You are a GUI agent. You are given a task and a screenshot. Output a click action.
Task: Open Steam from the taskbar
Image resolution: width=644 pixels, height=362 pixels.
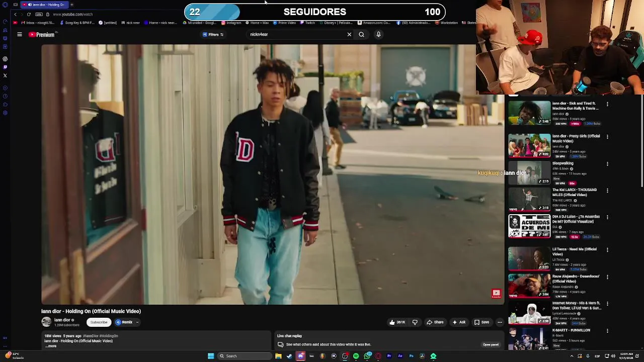(x=289, y=356)
